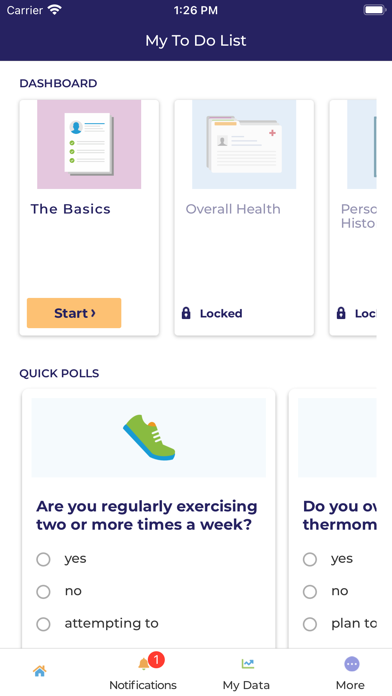Tap the My Data tab label

(x=246, y=685)
